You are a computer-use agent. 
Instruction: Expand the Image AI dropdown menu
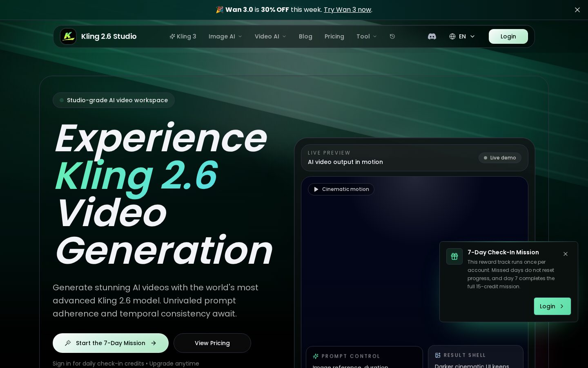pos(225,36)
